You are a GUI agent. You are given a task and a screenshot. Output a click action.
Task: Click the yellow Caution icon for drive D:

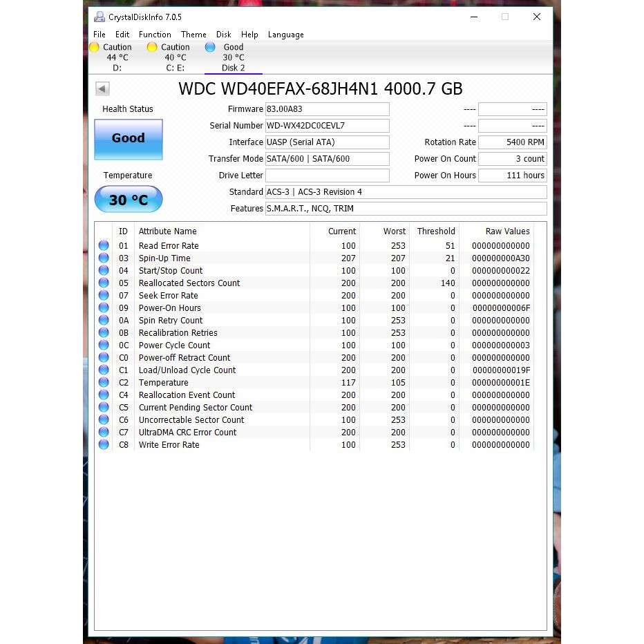pyautogui.click(x=95, y=47)
